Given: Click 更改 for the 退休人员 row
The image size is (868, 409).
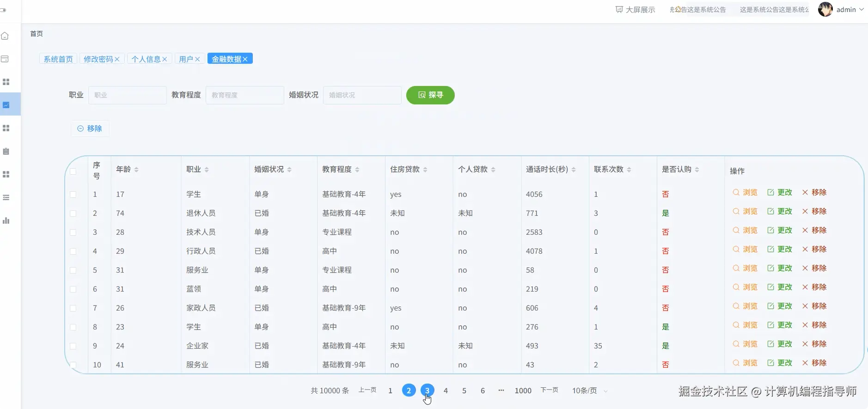Looking at the screenshot, I should tap(780, 211).
